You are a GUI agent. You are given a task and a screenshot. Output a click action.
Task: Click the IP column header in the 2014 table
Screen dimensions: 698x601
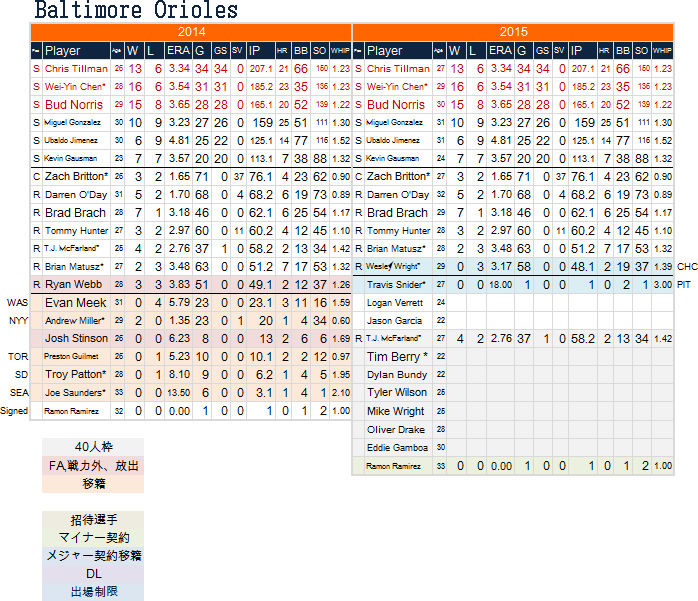coord(260,51)
